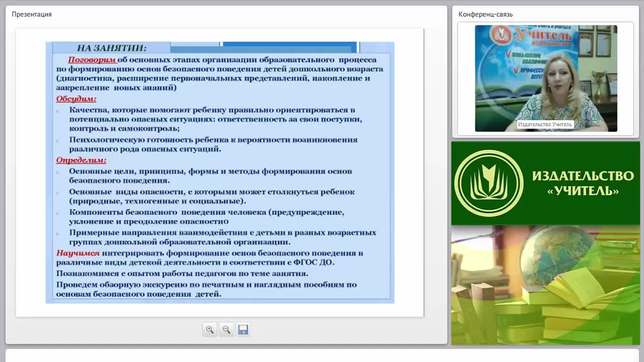The image size is (644, 362).
Task: Click the «ИЗДАТЕЛЬСТВО «УЧИТЕЛЬ»» banner text
Action: click(583, 183)
